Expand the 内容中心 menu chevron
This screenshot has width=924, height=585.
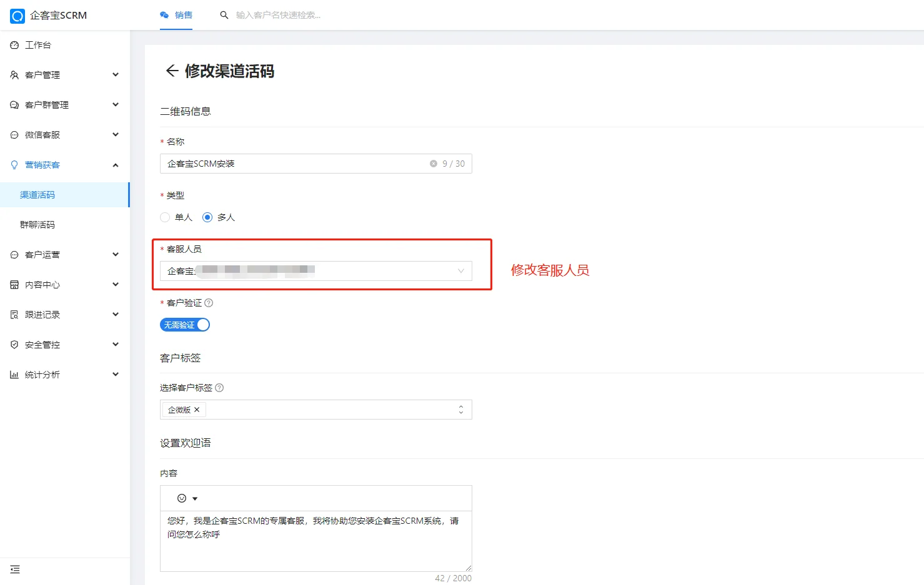pyautogui.click(x=116, y=285)
